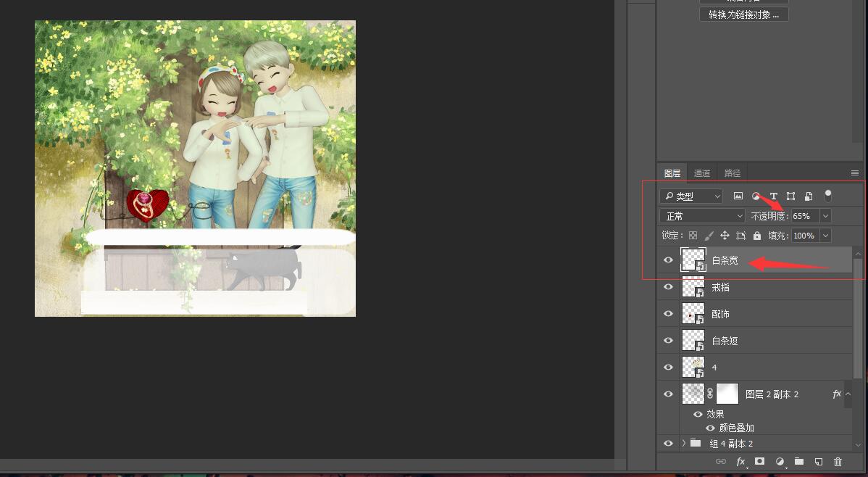The image size is (868, 477).
Task: Click the 不透明度 opacity value field
Action: [806, 216]
